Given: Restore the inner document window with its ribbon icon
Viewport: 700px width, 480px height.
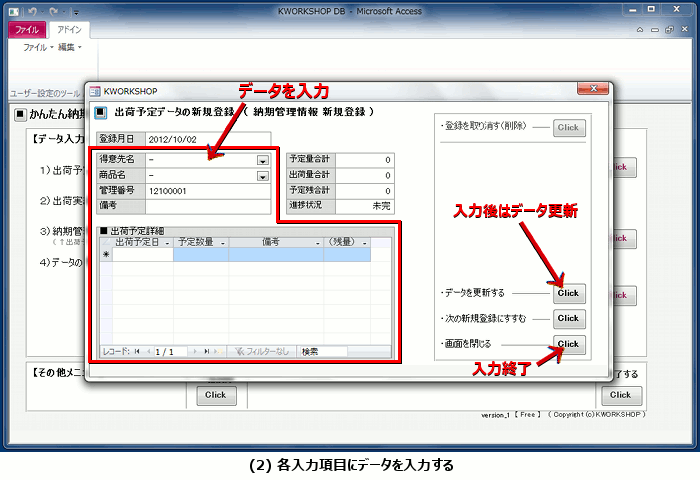Looking at the screenshot, I should [669, 30].
